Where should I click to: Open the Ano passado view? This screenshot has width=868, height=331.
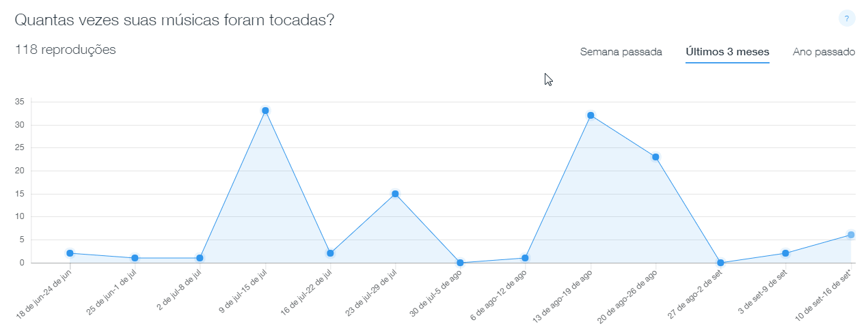click(x=824, y=52)
